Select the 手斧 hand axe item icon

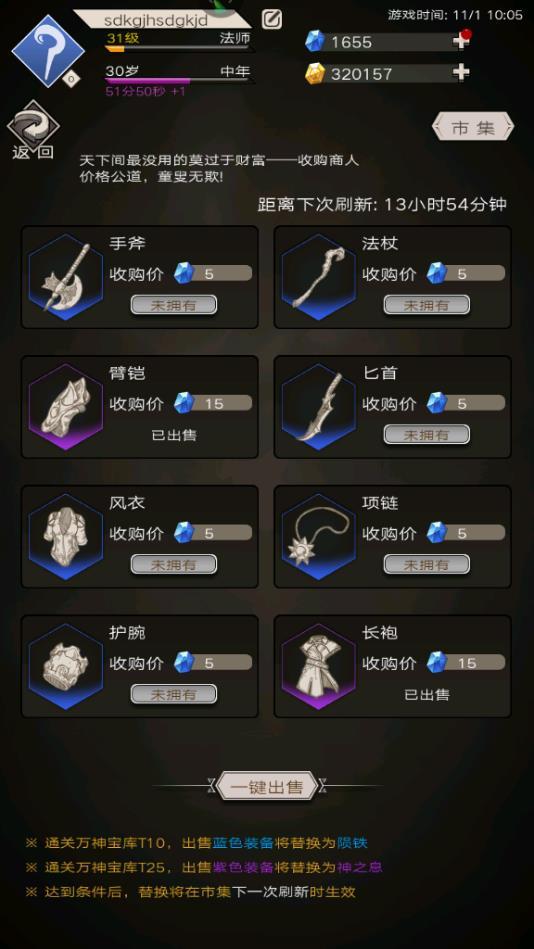[x=66, y=277]
